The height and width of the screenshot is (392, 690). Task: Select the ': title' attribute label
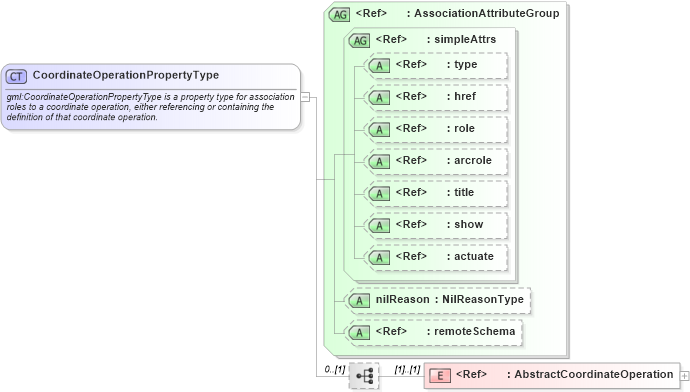click(460, 192)
